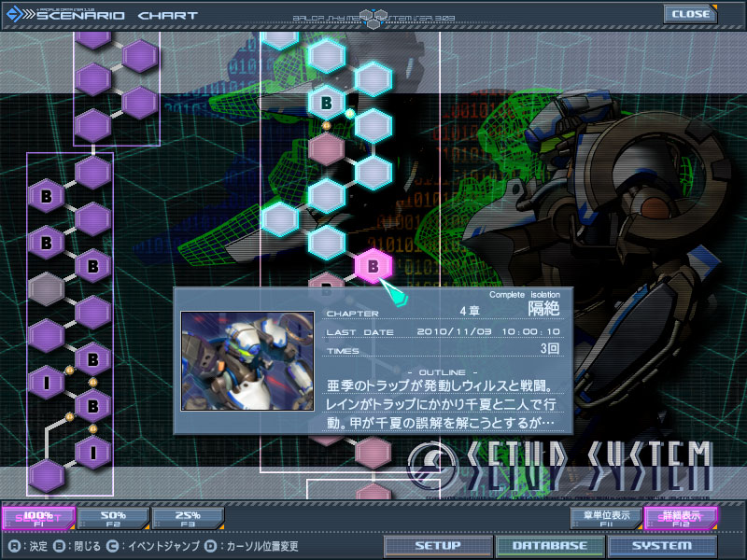
Task: Select the topmost B node in purple column
Action: tap(46, 196)
